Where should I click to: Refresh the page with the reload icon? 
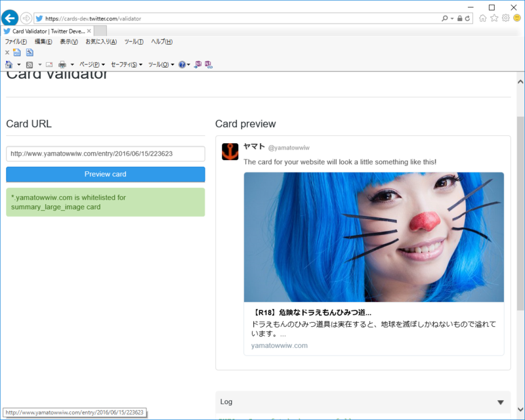pyautogui.click(x=467, y=18)
